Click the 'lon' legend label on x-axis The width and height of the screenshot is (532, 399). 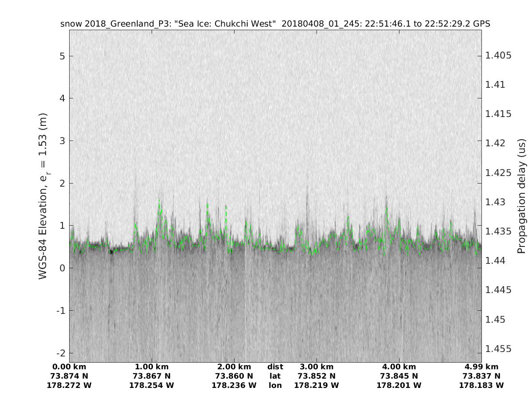pos(275,385)
